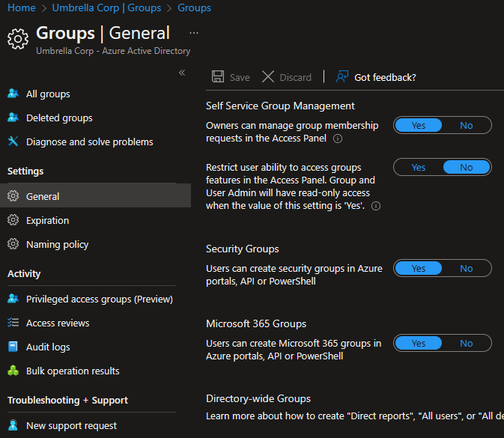The image size is (504, 438).
Task: Click the General settings gear icon
Action: click(x=13, y=195)
